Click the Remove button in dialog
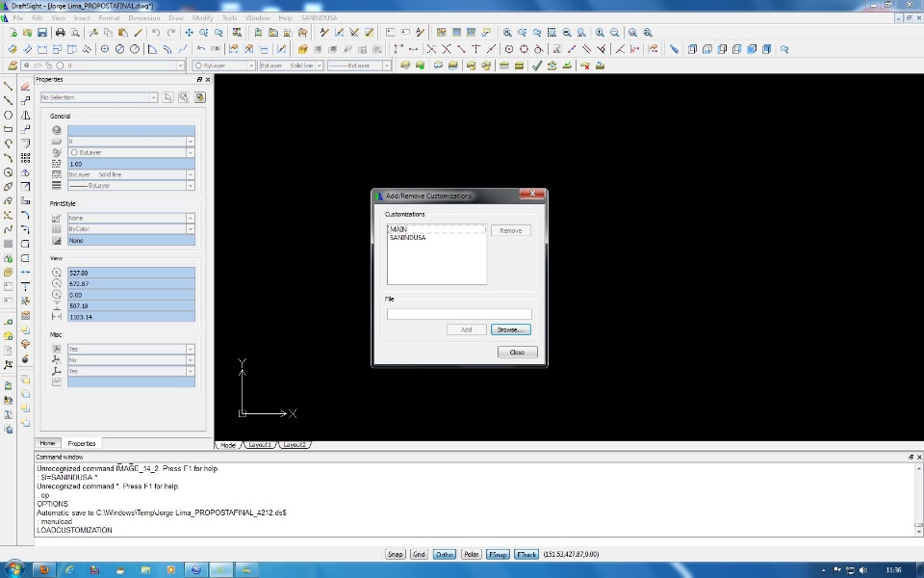 511,230
